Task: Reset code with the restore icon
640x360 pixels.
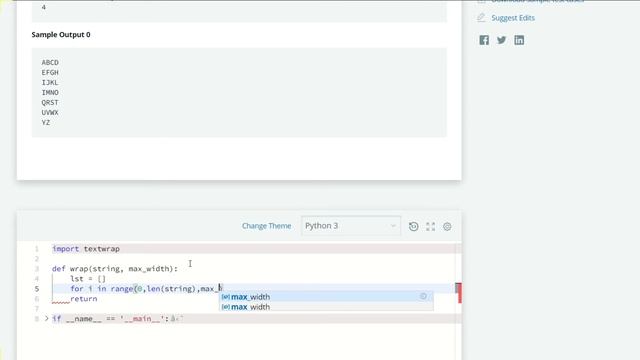Action: (413, 226)
